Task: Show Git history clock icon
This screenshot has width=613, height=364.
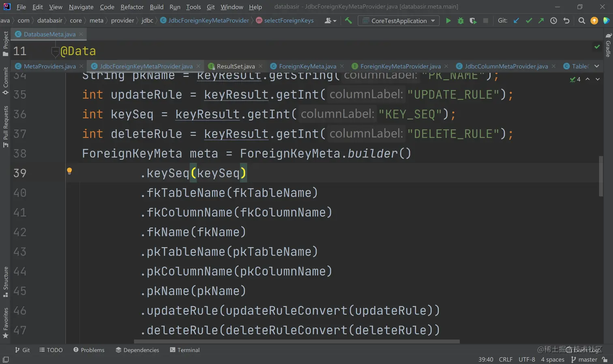Action: 553,21
